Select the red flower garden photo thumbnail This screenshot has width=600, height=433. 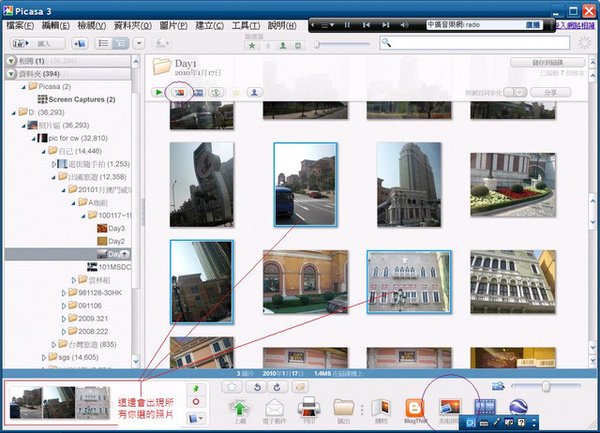tap(513, 185)
